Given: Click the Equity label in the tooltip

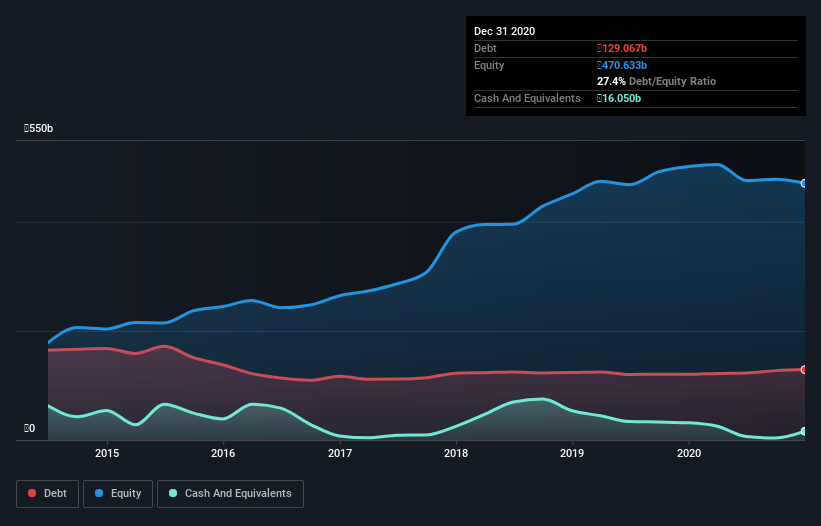Looking at the screenshot, I should [489, 65].
